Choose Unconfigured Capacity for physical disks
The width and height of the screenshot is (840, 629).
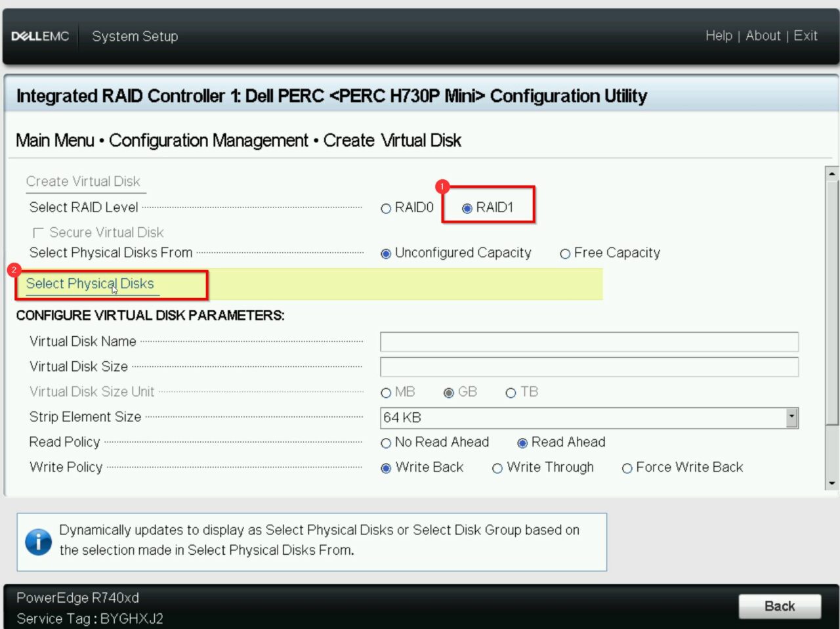coord(386,253)
